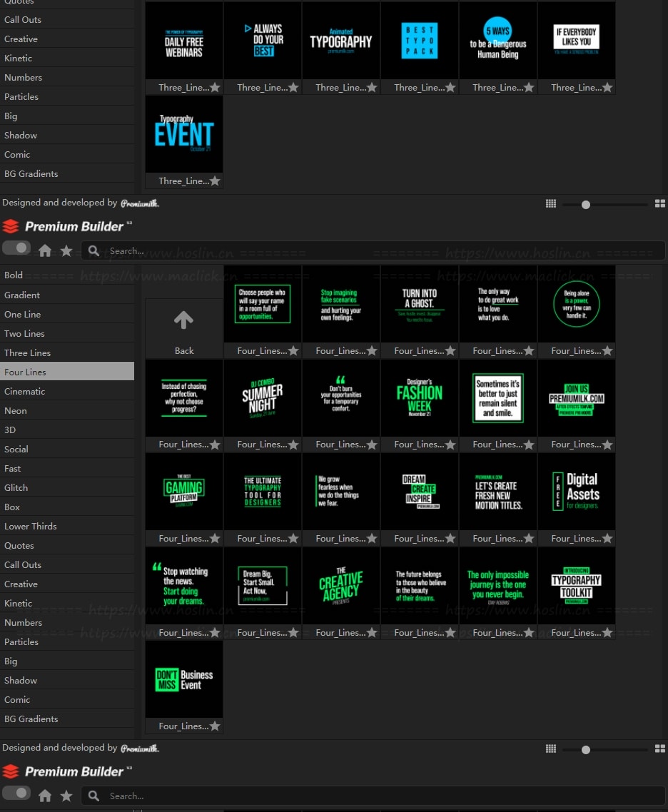The image size is (668, 812).
Task: Click the magnifier icon in the Four Lines panel search bar
Action: [93, 250]
